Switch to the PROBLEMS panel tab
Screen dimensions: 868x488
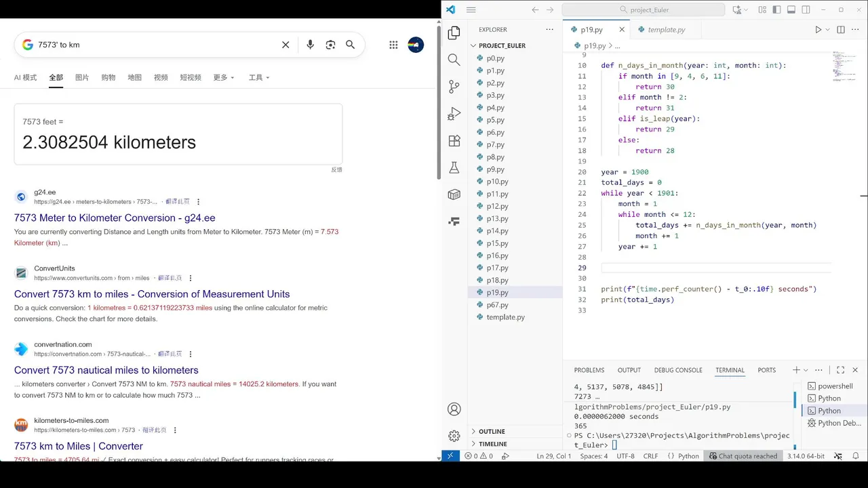click(589, 370)
